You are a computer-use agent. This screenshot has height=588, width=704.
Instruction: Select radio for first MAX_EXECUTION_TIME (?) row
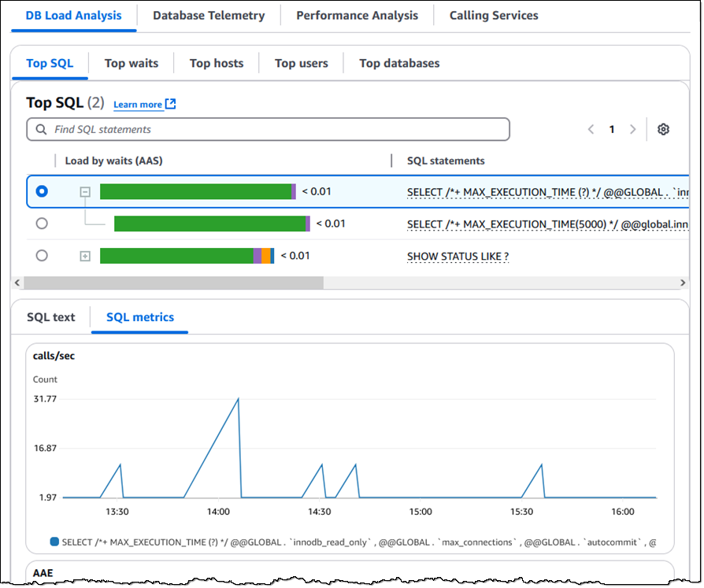tap(42, 191)
